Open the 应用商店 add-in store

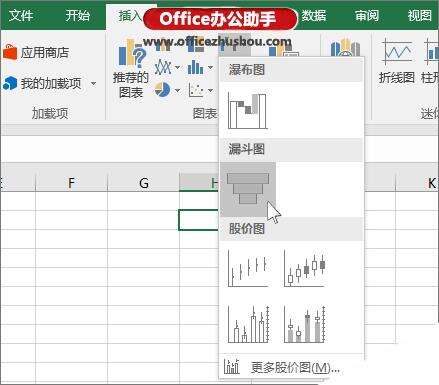point(36,53)
